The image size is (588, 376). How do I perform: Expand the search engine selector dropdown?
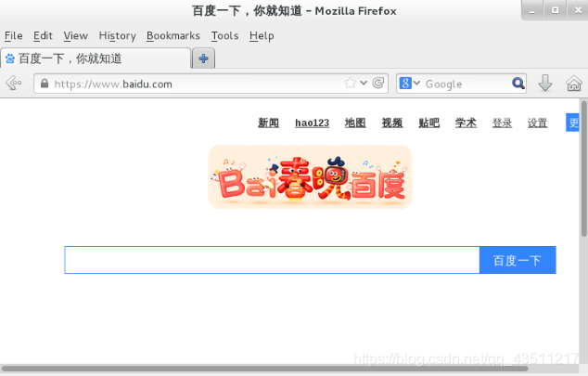[x=417, y=83]
